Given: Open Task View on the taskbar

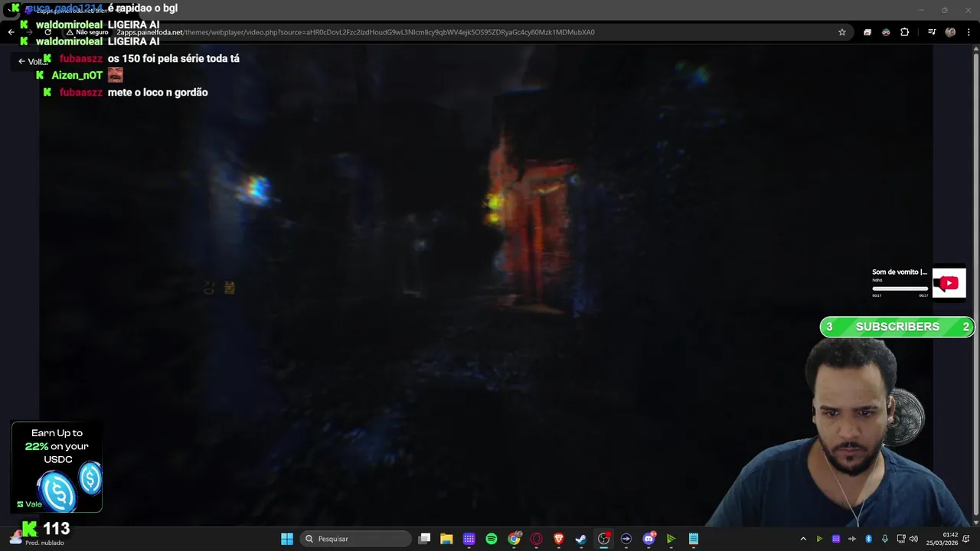Looking at the screenshot, I should 425,539.
